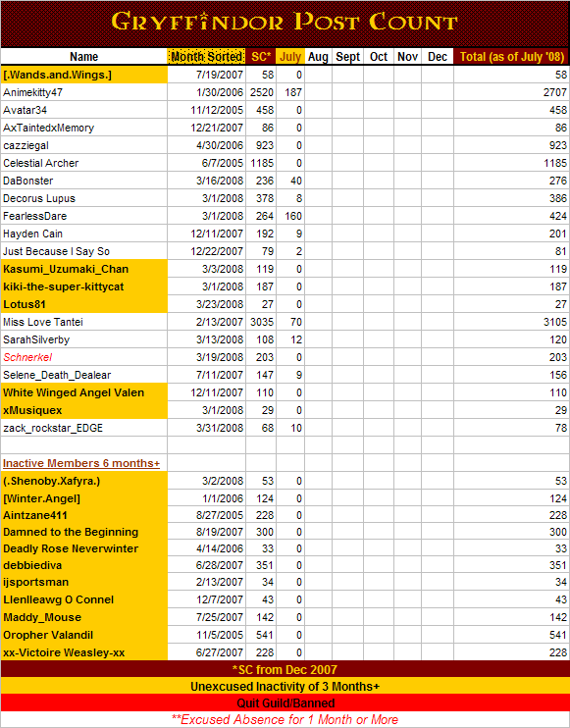Click Damned to the Beginning cell
This screenshot has height=728, width=570.
[84, 532]
